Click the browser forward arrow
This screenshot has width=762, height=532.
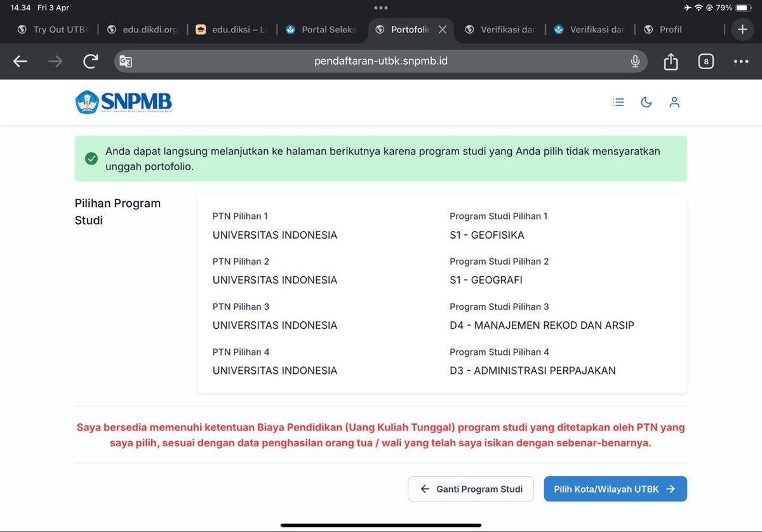click(x=55, y=62)
